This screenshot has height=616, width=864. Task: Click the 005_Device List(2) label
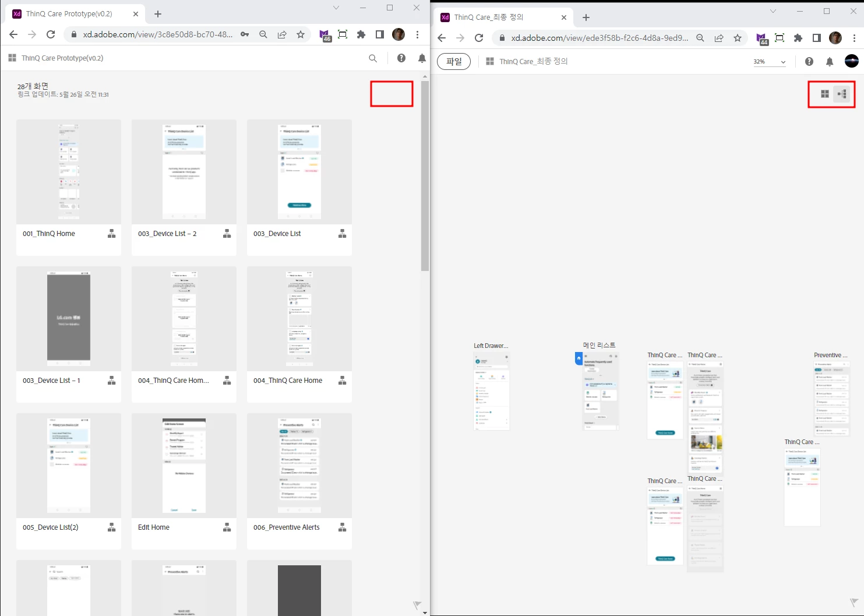point(51,527)
